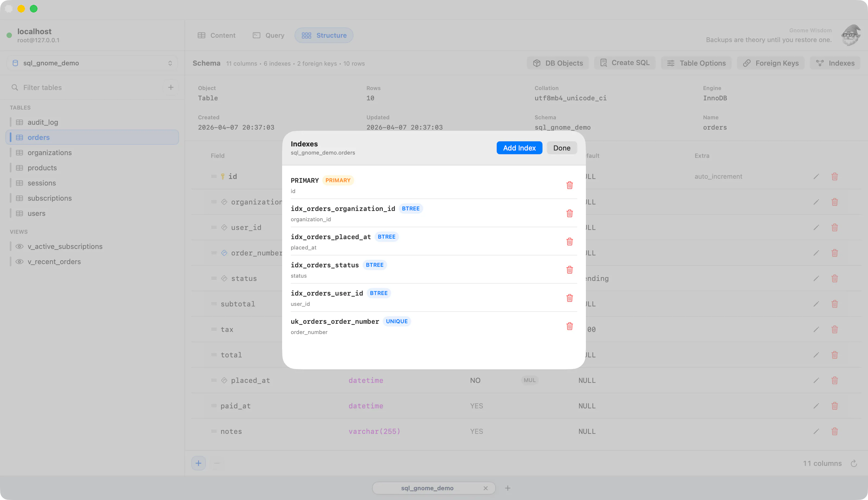
Task: Delete the idx_orders_organization_id index
Action: [570, 213]
